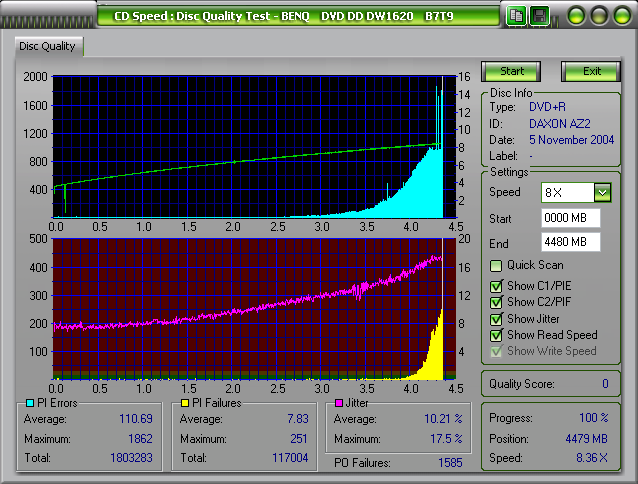The width and height of the screenshot is (638, 484).
Task: Click the Jitter Average value 10.21 %
Action: click(443, 419)
